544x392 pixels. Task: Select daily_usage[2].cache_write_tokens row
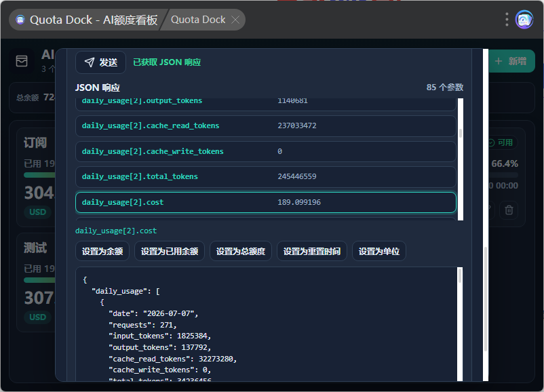tap(265, 151)
